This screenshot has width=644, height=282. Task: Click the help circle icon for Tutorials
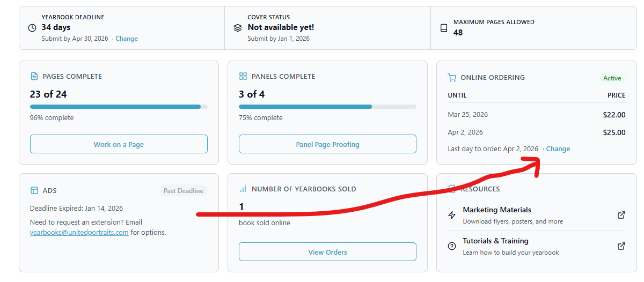(x=452, y=246)
